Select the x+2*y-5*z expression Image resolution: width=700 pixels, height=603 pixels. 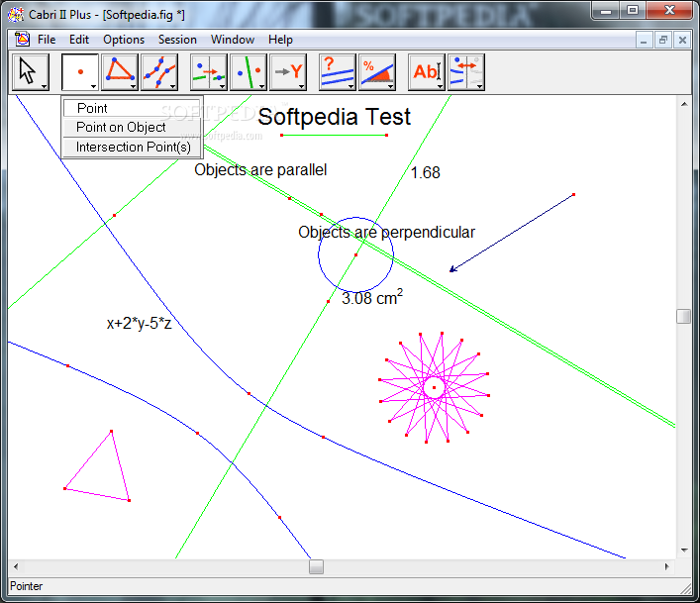coord(139,323)
